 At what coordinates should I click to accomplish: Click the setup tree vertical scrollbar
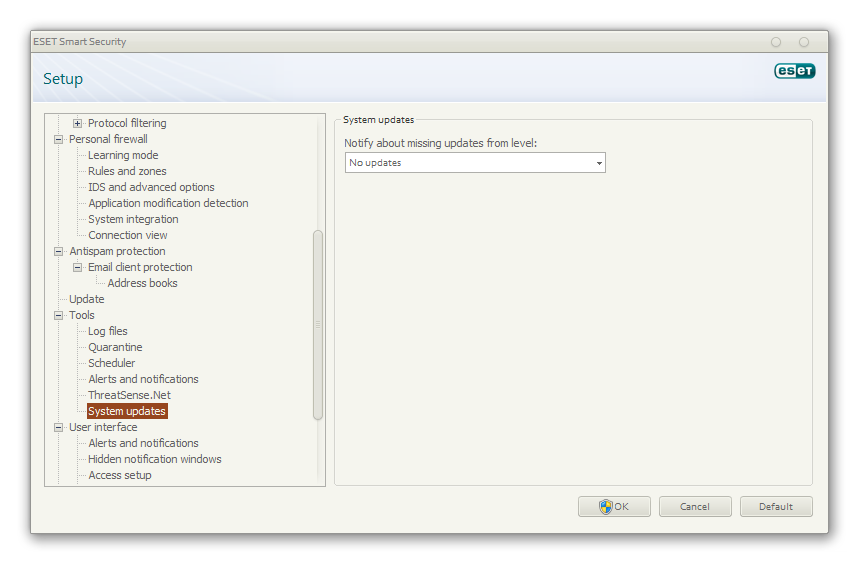318,325
